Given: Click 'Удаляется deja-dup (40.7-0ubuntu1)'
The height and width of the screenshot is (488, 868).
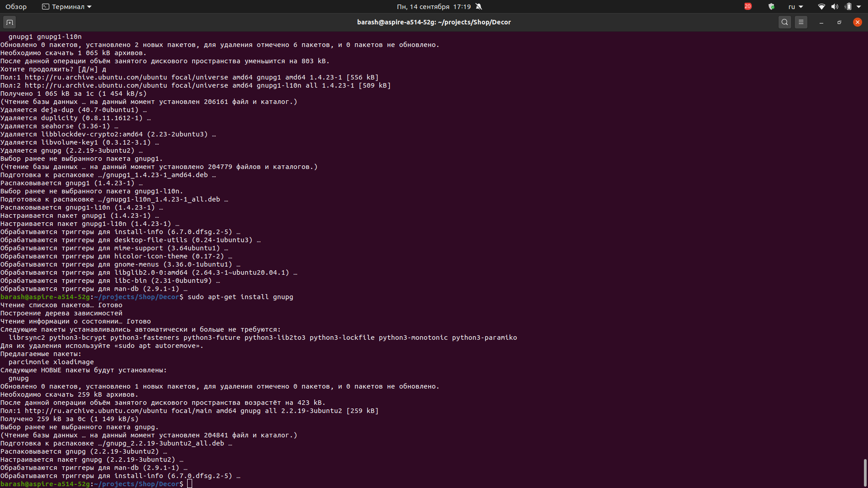Looking at the screenshot, I should click(x=73, y=110).
